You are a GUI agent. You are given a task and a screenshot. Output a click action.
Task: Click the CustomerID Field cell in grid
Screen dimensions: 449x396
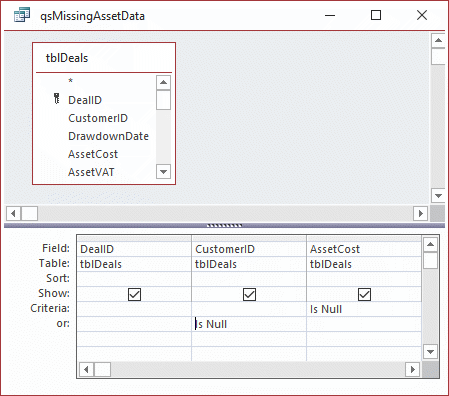coord(249,249)
